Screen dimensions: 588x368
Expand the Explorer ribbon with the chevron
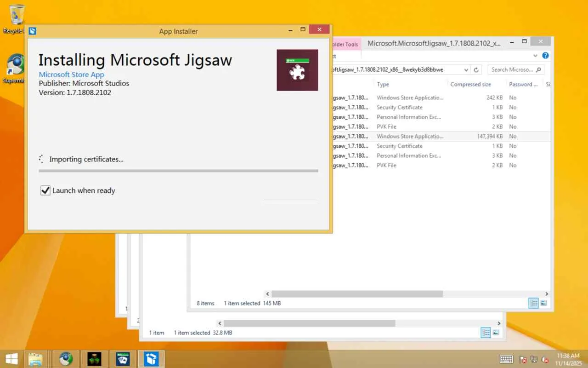pos(535,56)
